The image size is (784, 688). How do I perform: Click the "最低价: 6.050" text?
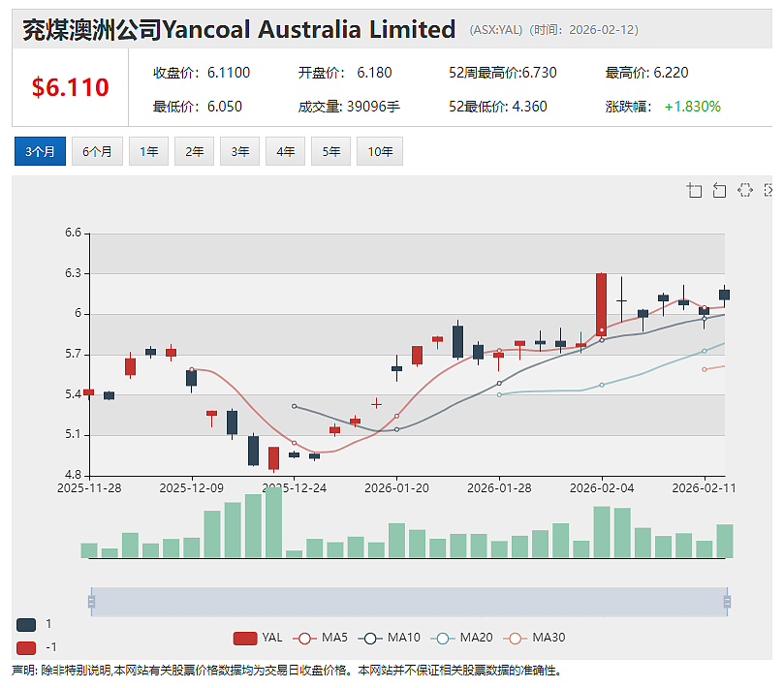198,107
